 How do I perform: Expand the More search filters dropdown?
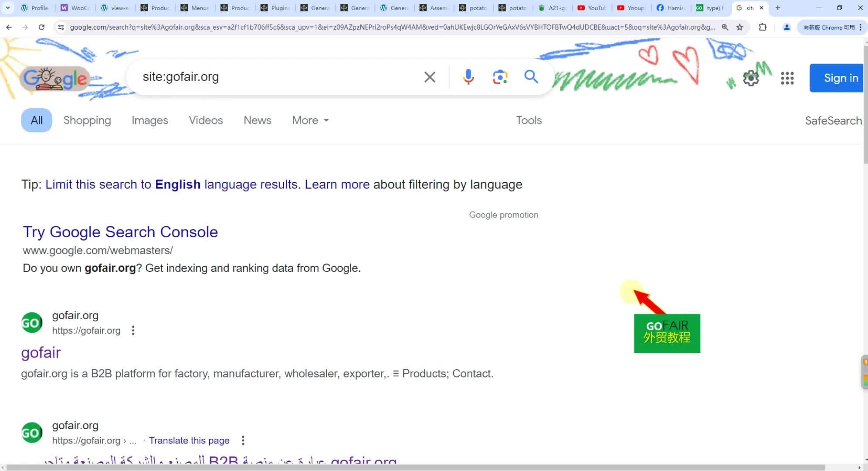click(x=310, y=120)
